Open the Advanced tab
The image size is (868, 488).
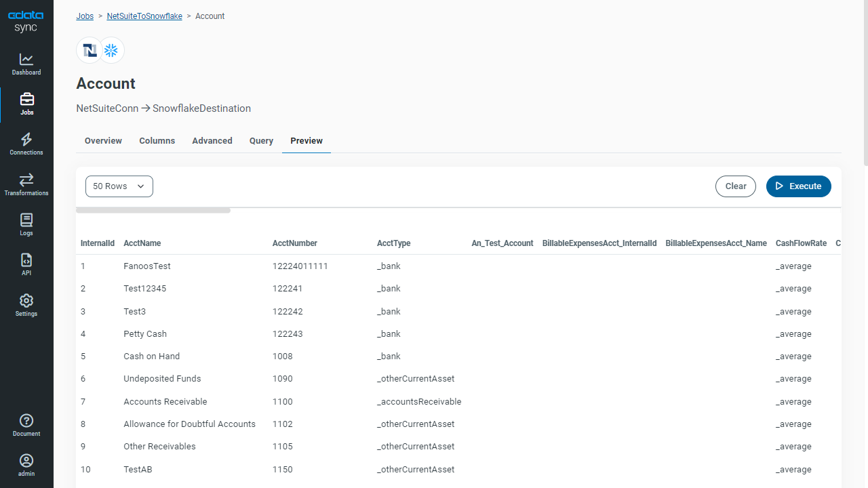click(212, 141)
